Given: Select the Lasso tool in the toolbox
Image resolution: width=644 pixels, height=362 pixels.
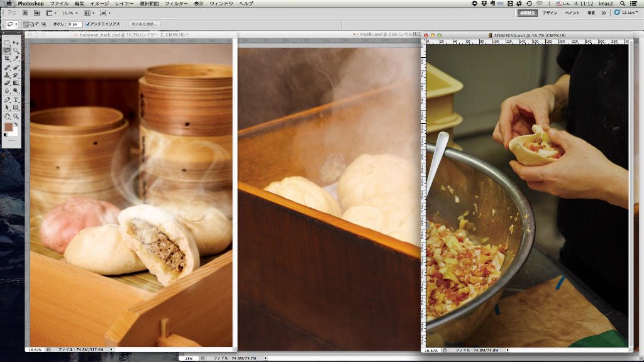Looking at the screenshot, I should coord(7,50).
